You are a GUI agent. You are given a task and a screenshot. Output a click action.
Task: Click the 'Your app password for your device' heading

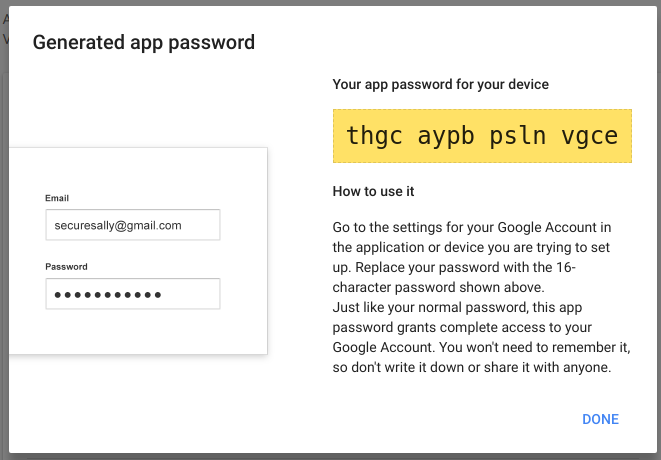(440, 85)
